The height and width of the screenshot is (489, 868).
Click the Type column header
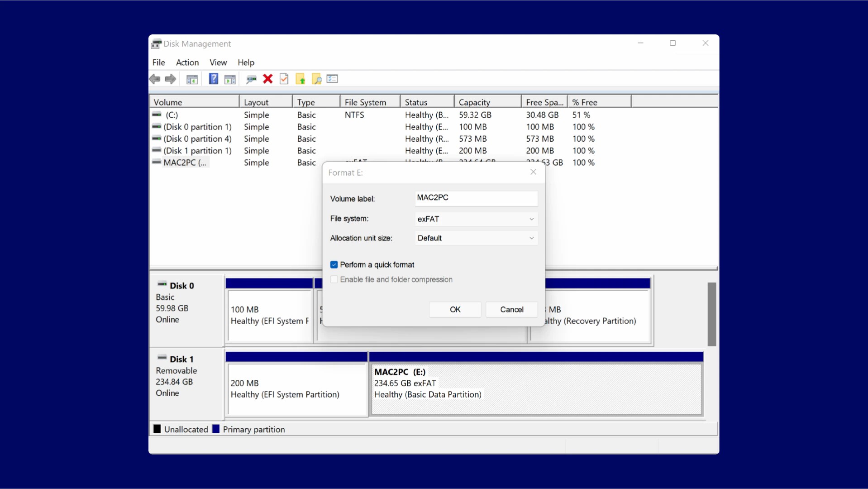click(x=316, y=102)
